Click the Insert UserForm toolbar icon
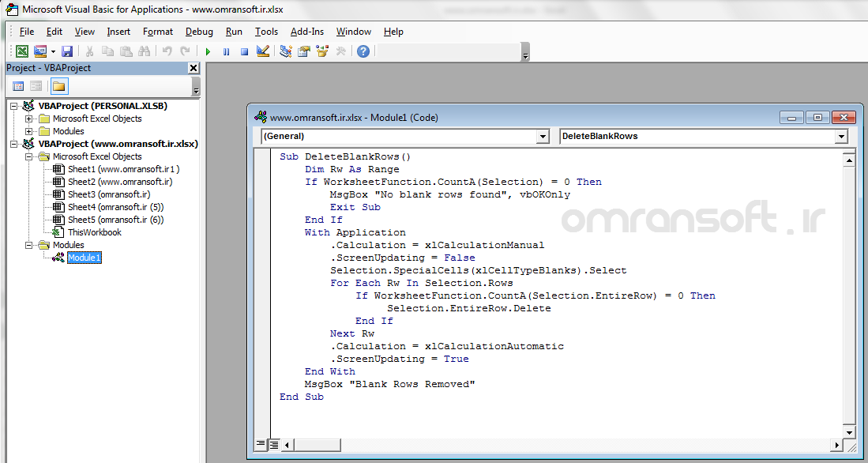The height and width of the screenshot is (463, 868). [x=39, y=51]
